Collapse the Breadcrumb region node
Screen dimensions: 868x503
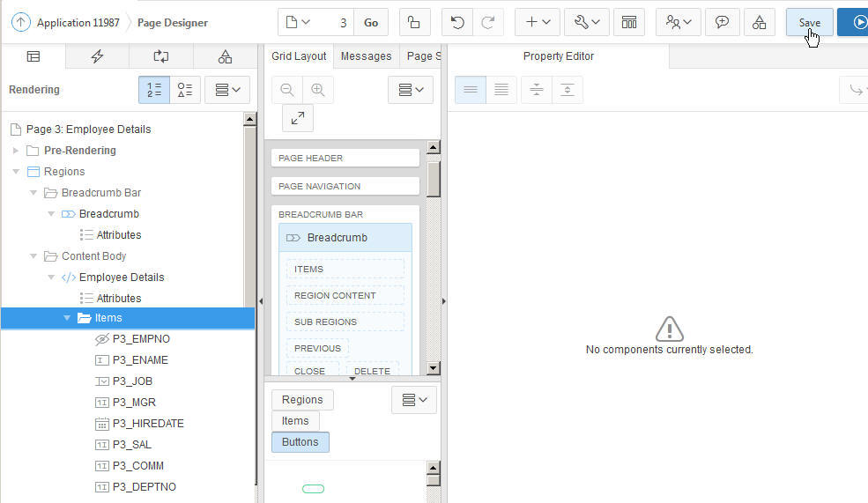[51, 213]
